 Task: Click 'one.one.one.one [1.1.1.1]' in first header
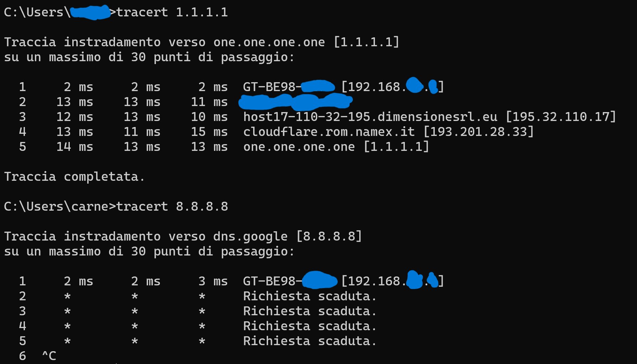coord(306,42)
